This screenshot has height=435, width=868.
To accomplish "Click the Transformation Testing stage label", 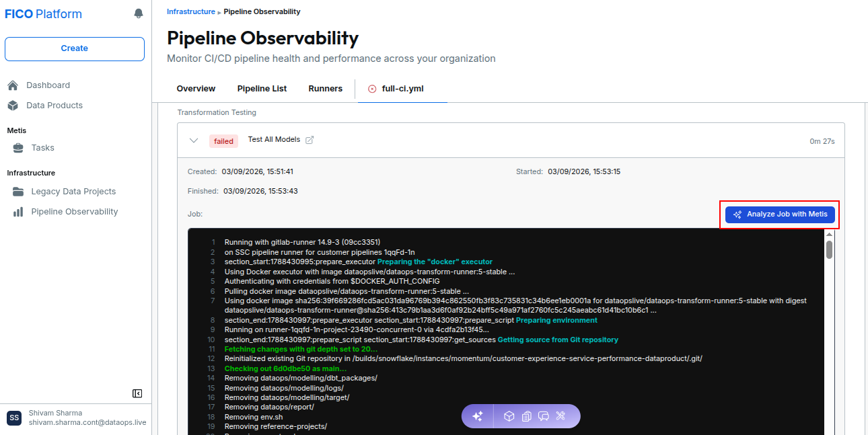I will click(x=217, y=112).
